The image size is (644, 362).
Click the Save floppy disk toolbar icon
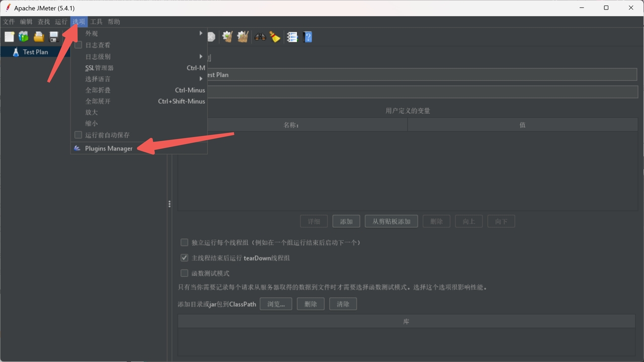pos(53,37)
